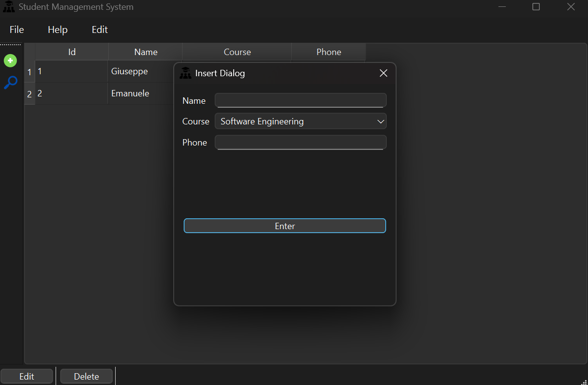588x385 pixels.
Task: Click the Delete button in status bar
Action: click(87, 376)
